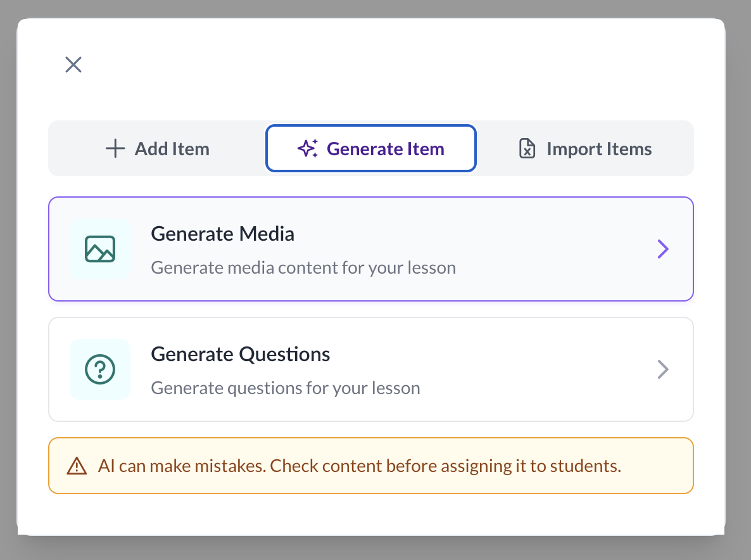Select the Generate Item tab

pyautogui.click(x=370, y=148)
